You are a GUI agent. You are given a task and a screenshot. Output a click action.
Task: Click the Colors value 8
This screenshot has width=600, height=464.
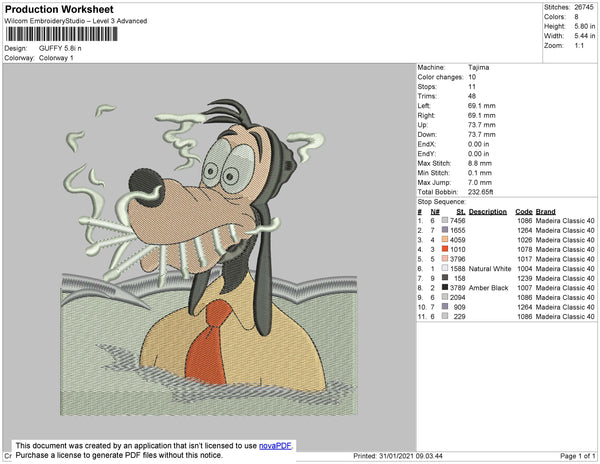coord(576,17)
